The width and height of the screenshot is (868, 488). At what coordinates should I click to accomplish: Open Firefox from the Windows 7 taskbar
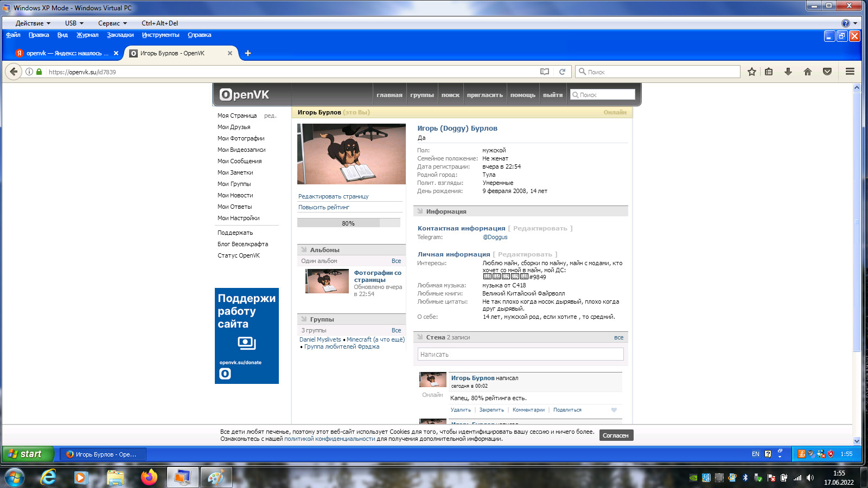click(x=149, y=477)
